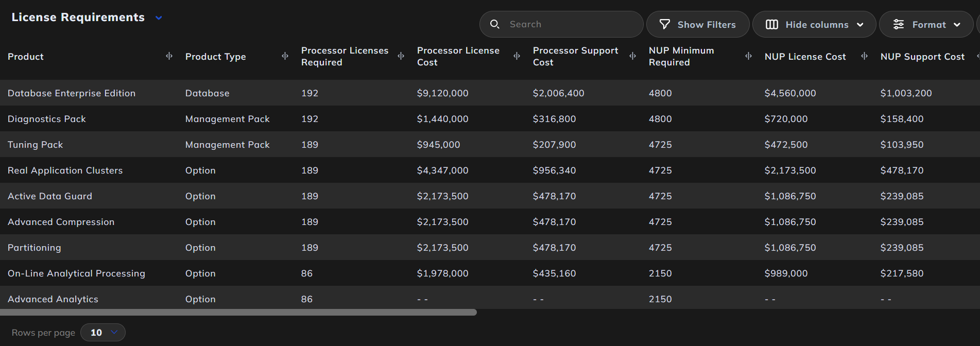Click the $1,440,000 processor license cost
Image resolution: width=980 pixels, height=346 pixels.
(443, 119)
